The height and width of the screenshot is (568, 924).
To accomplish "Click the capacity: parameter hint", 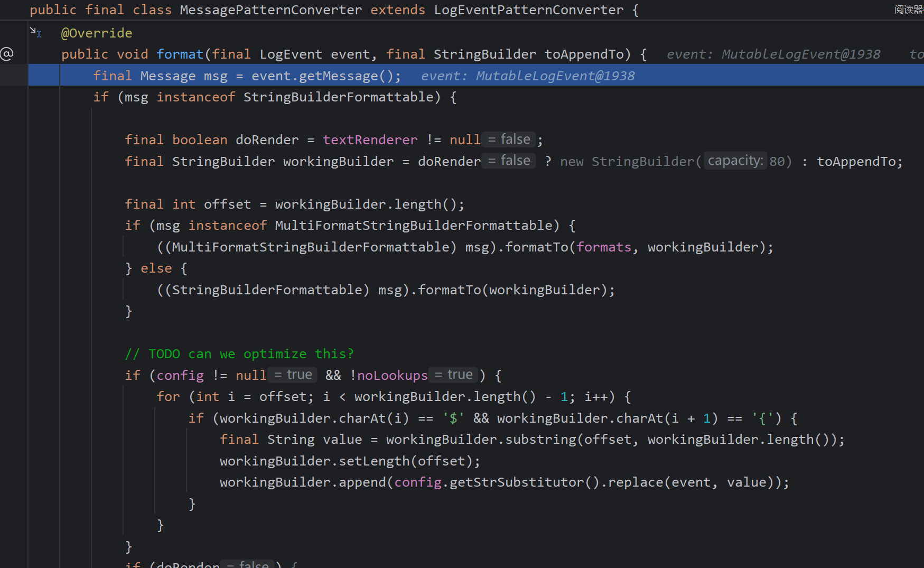I will tap(735, 161).
